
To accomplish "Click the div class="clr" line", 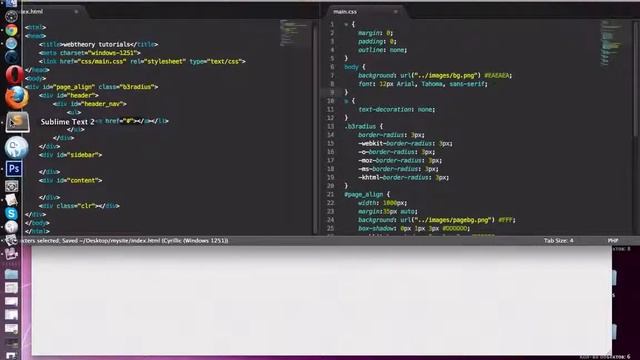I will click(x=79, y=206).
